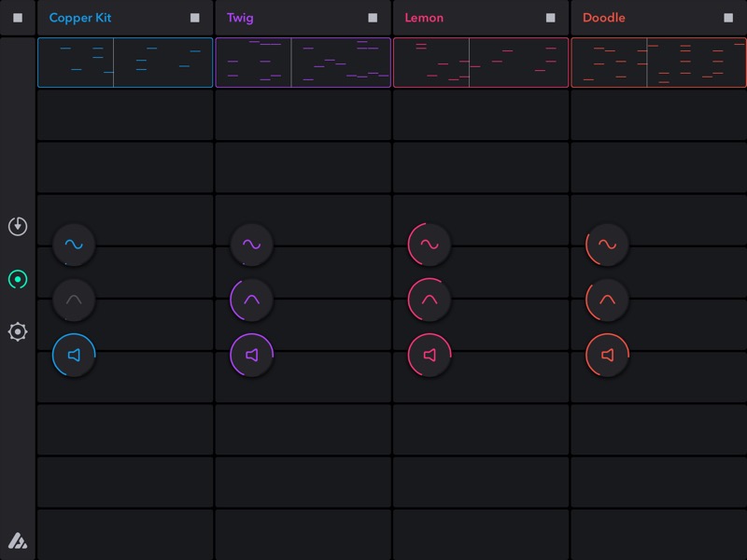Adjust Twig volume speaker knob

(x=251, y=355)
